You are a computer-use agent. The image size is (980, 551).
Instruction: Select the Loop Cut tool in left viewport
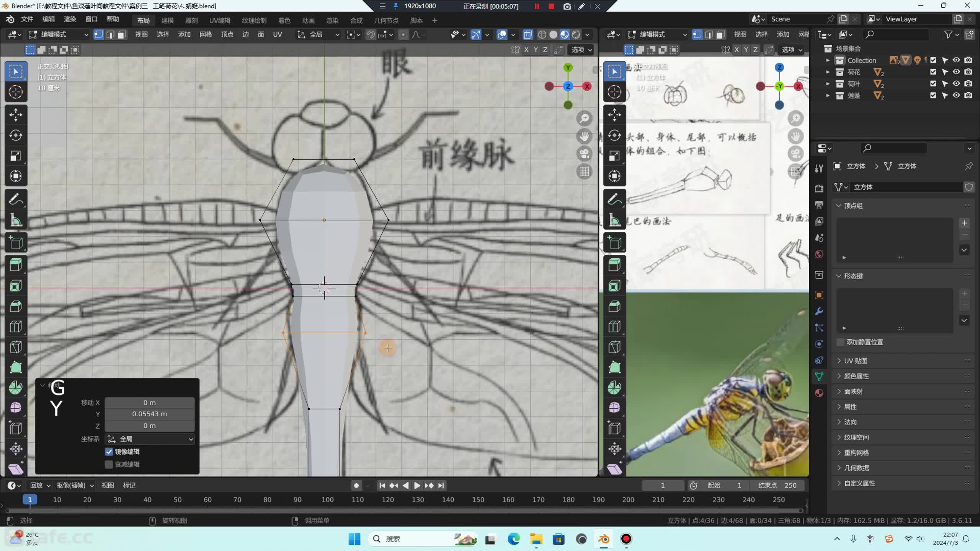tap(16, 326)
